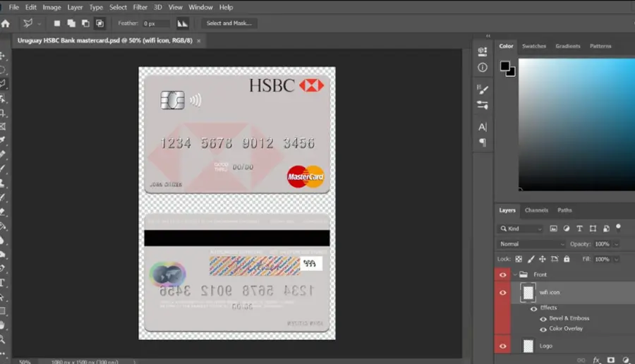Select the Type tool in toolbar
Screen dimensions: 635x364
pos(2,283)
